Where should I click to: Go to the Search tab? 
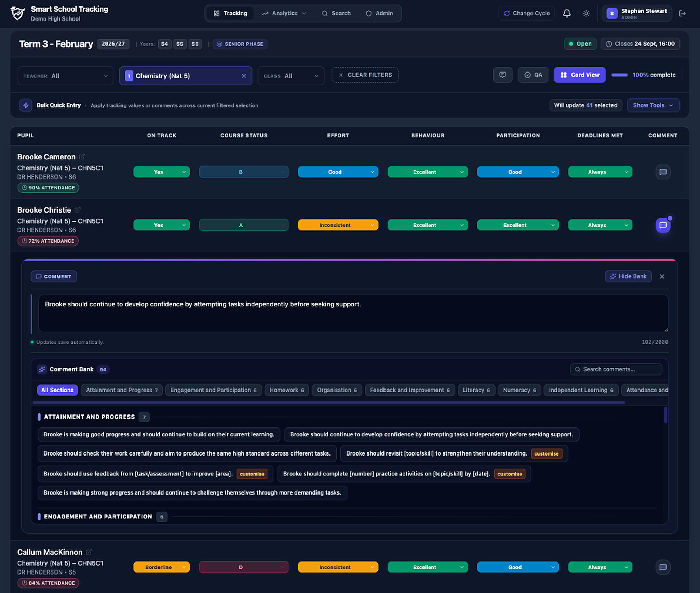[x=336, y=13]
